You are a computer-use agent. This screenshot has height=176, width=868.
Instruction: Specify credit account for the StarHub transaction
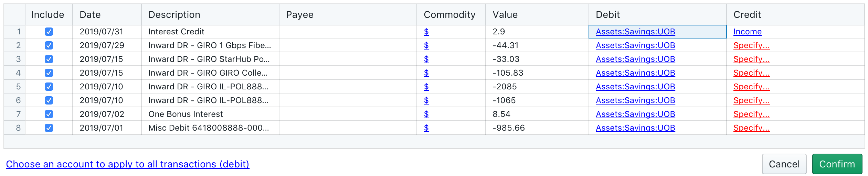click(x=751, y=59)
